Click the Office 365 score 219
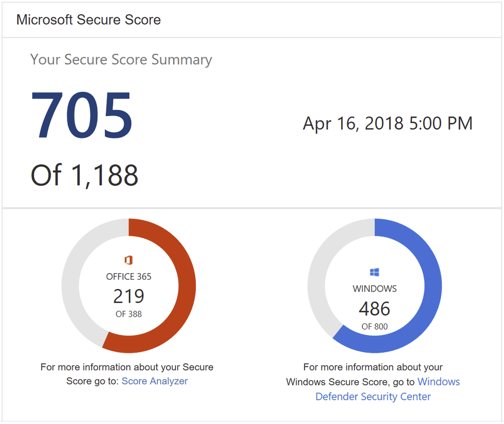 [x=129, y=296]
